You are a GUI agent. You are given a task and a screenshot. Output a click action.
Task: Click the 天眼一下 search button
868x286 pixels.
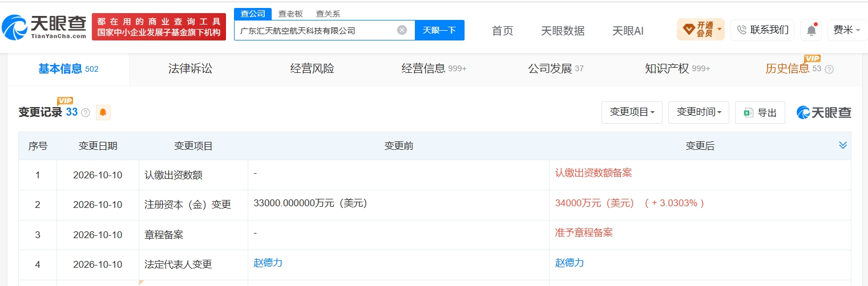(439, 30)
